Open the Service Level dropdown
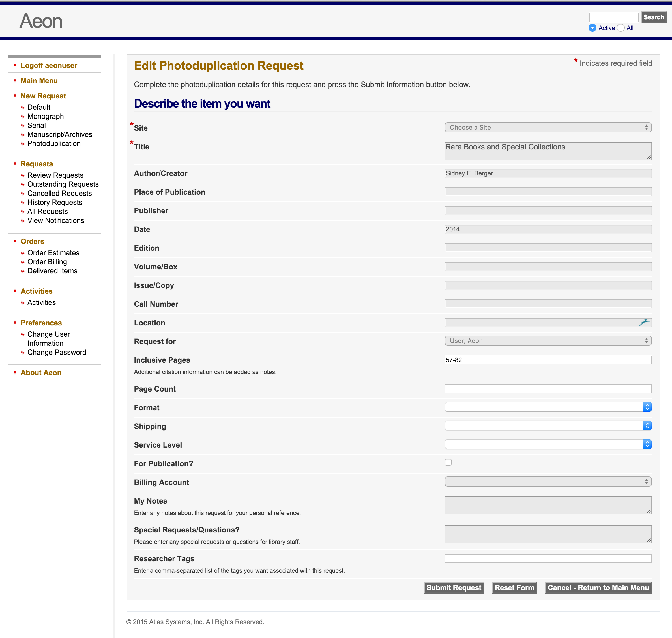672x638 pixels. 548,444
